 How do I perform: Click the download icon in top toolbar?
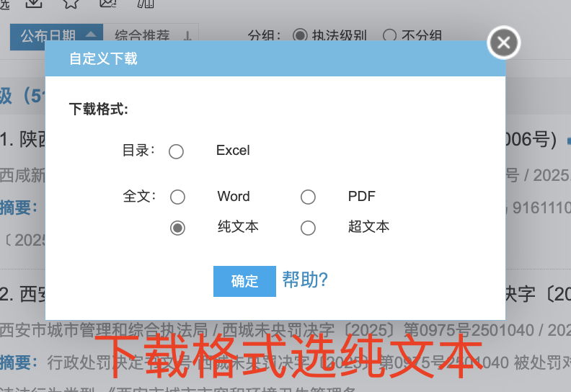tap(34, 3)
